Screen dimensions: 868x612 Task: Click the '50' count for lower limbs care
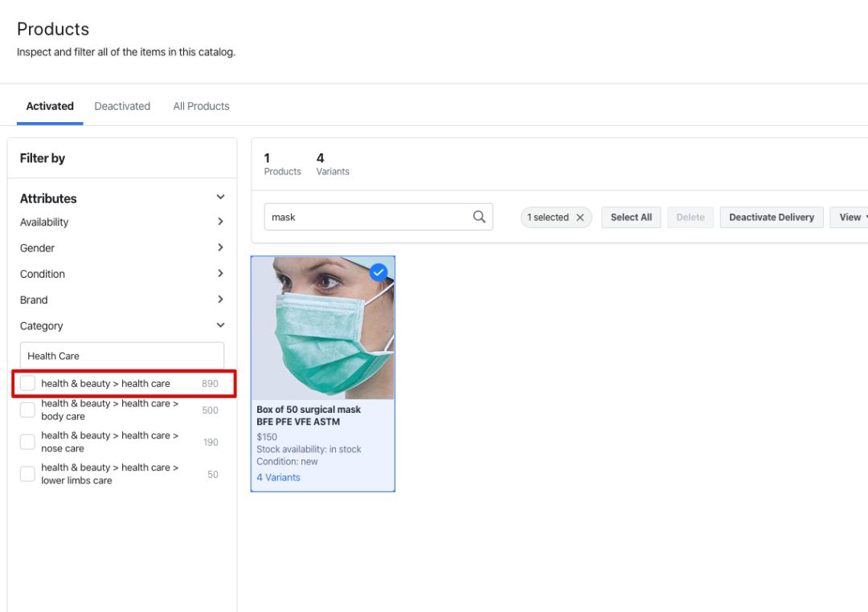coord(212,474)
